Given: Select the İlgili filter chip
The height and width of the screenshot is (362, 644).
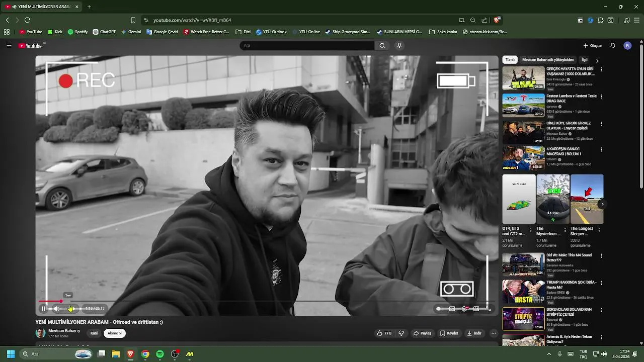Looking at the screenshot, I should point(585,60).
